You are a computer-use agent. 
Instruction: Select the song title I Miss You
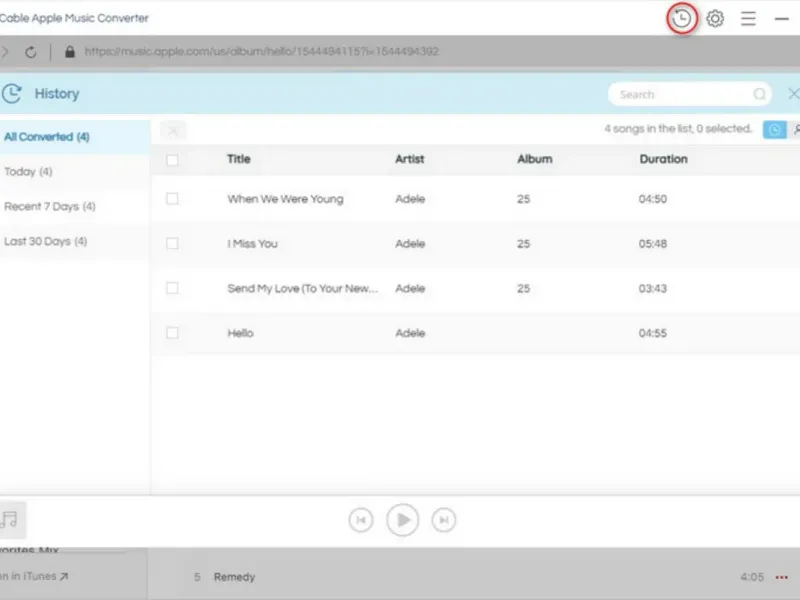click(x=253, y=244)
